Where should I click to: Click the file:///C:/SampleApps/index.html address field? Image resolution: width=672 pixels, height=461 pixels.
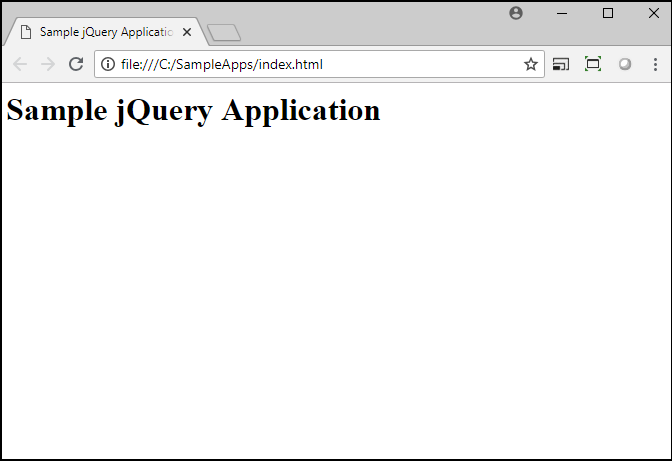click(x=319, y=64)
